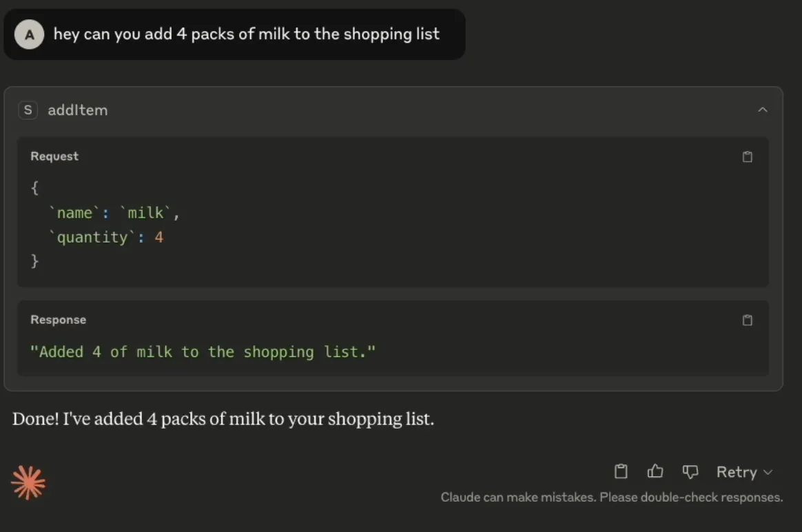Copy the Response text using clipboard icon
The height and width of the screenshot is (532, 802).
748,320
